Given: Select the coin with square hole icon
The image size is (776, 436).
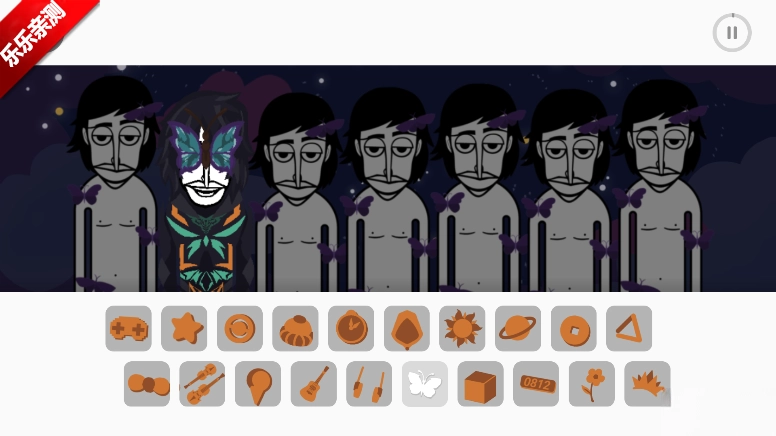Looking at the screenshot, I should coord(574,329).
